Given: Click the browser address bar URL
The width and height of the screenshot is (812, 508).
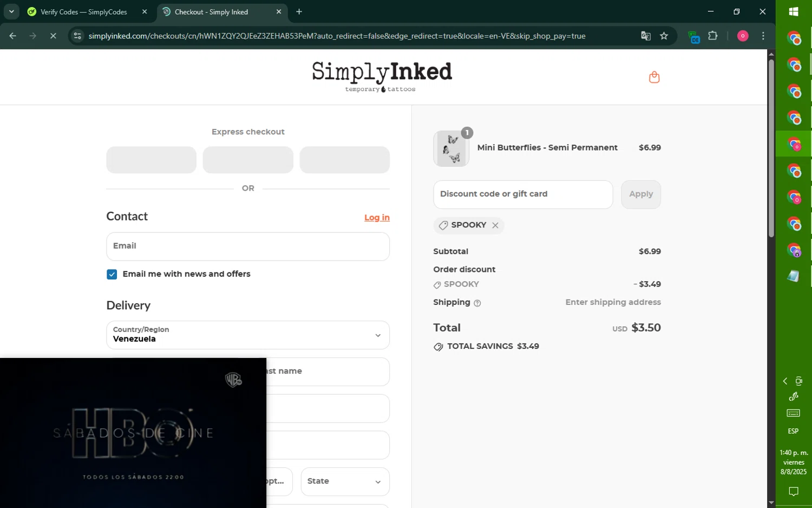Looking at the screenshot, I should tap(337, 36).
